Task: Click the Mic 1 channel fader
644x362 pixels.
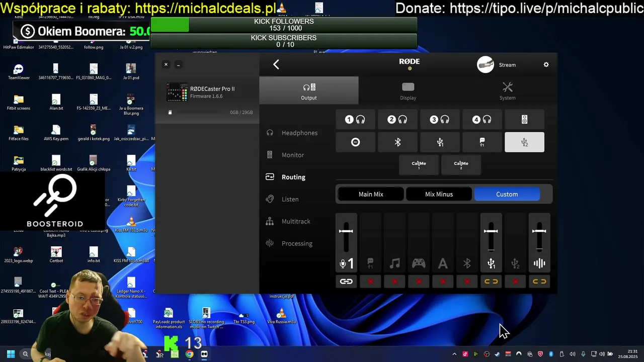Action: [346, 231]
